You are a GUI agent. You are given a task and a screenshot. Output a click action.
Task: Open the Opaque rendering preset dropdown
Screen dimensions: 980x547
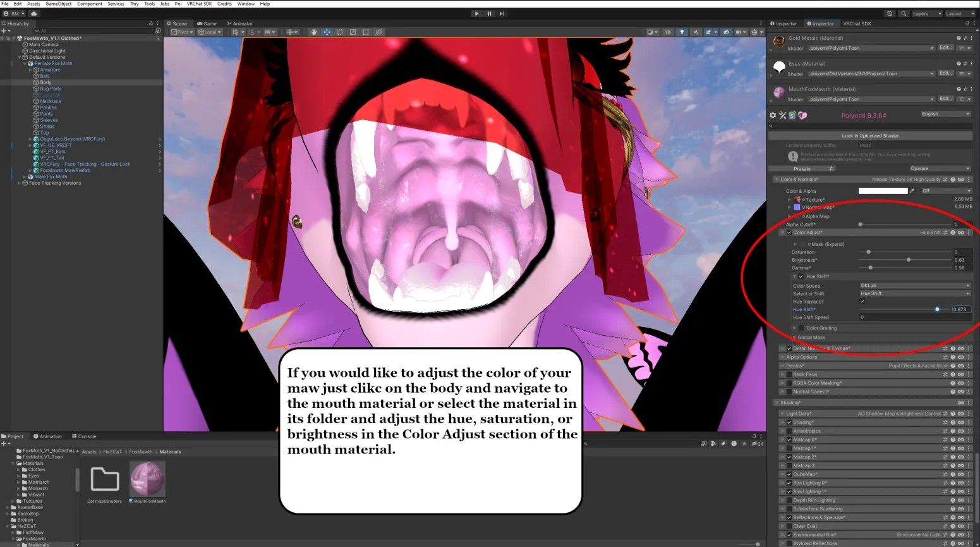click(x=940, y=169)
